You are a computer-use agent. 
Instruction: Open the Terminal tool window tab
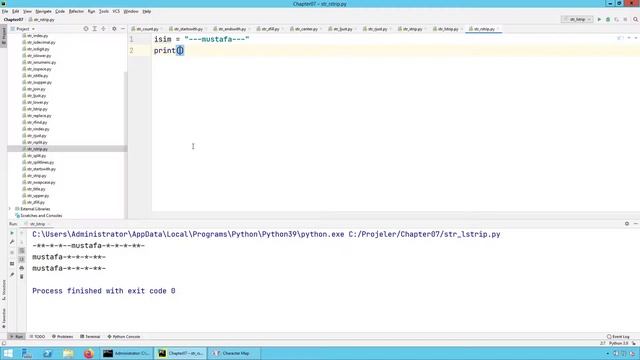tap(90, 337)
